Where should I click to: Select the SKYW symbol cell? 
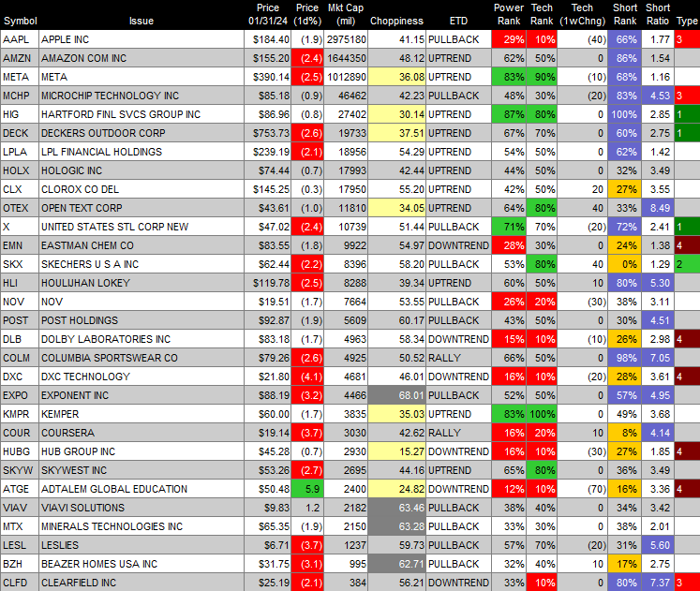click(x=20, y=470)
